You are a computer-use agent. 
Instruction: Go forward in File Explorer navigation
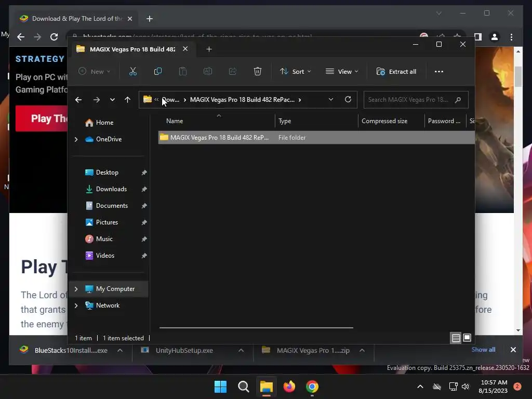97,100
